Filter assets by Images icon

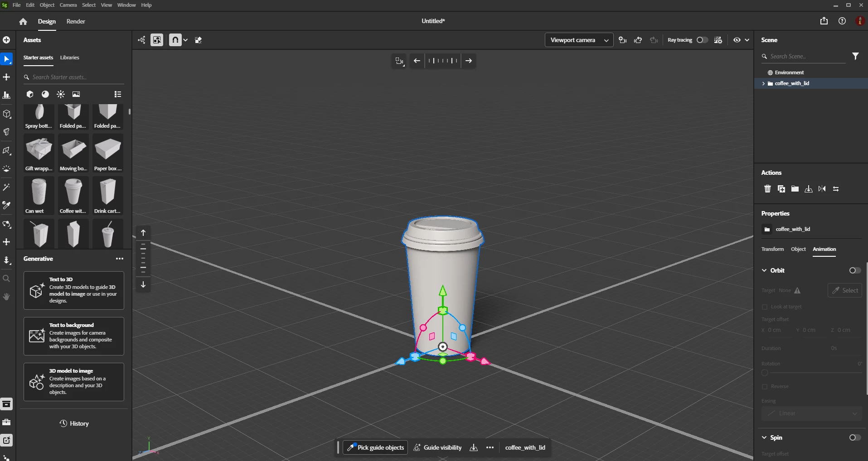[x=76, y=94]
